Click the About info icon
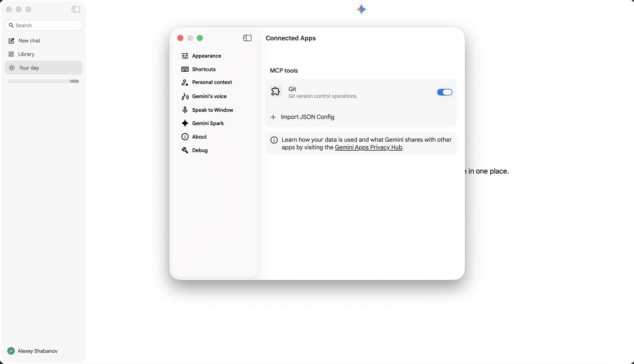The width and height of the screenshot is (634, 364). pos(185,137)
